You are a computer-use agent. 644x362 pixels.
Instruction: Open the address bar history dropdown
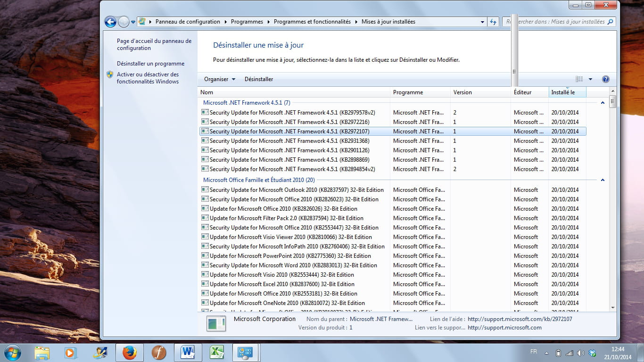tap(482, 22)
